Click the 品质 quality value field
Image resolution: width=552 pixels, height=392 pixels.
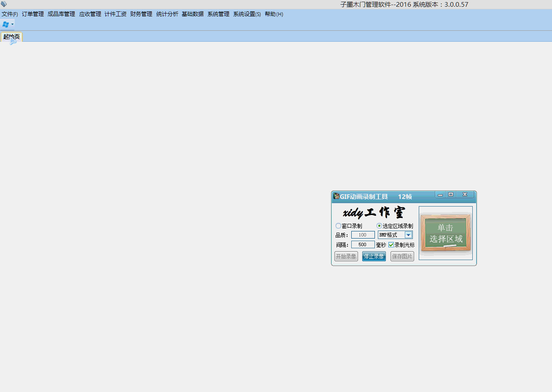tap(363, 235)
